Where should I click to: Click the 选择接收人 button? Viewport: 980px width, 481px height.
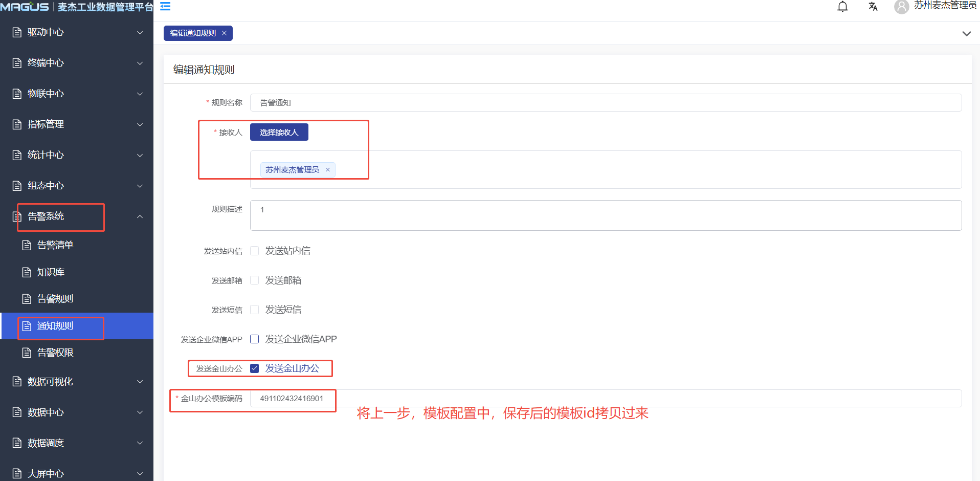(279, 132)
